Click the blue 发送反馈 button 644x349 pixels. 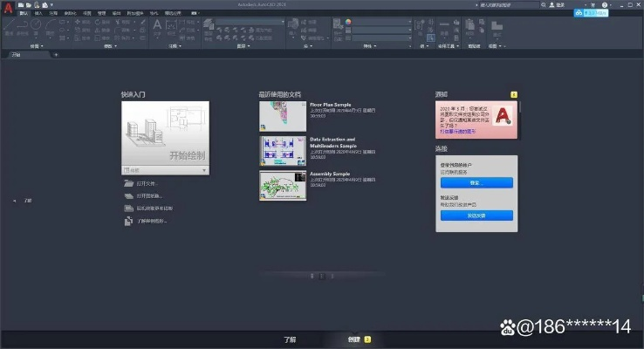(476, 216)
